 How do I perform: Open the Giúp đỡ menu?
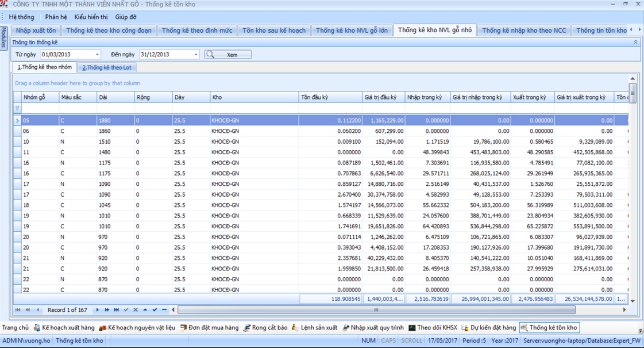[126, 17]
